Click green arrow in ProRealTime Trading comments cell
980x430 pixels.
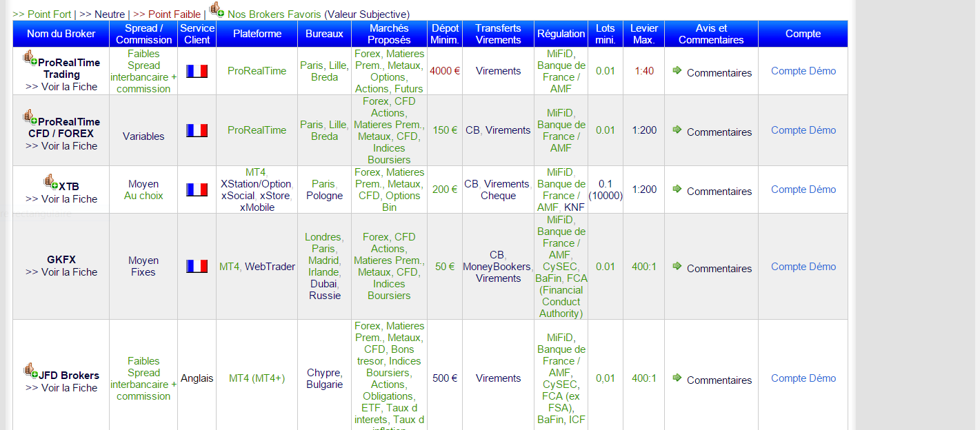pos(677,70)
